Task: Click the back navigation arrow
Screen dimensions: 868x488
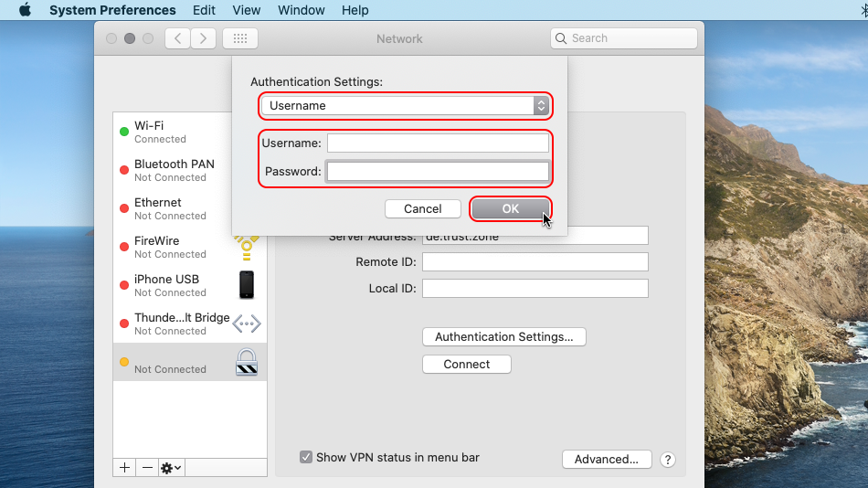Action: tap(177, 38)
